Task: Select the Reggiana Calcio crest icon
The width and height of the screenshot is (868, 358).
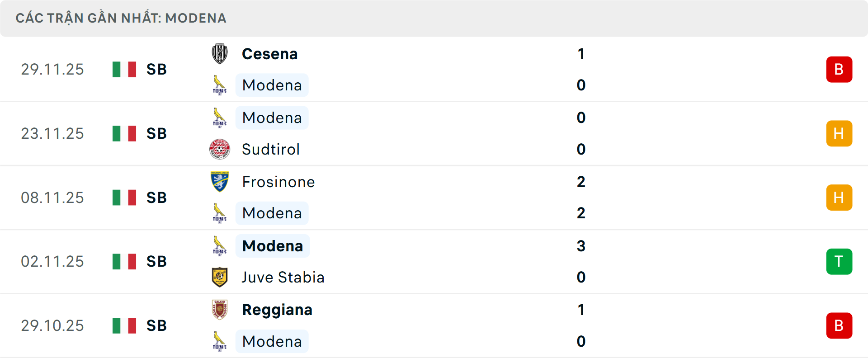Action: (x=220, y=310)
